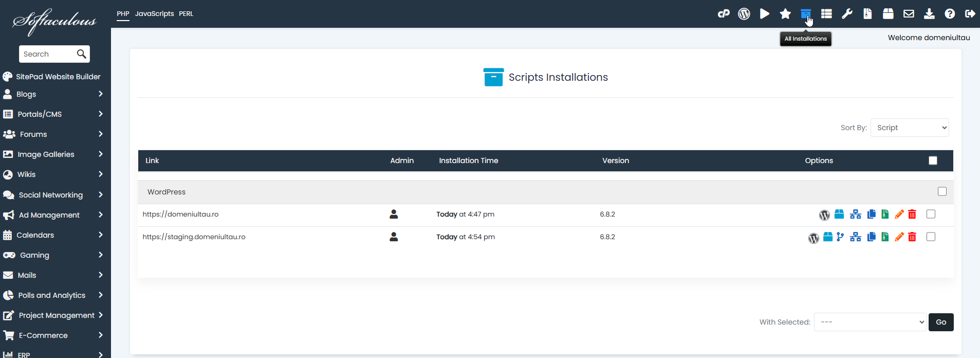Clone the staging.domeniultau.ro installation
This screenshot has height=358, width=980.
(871, 237)
